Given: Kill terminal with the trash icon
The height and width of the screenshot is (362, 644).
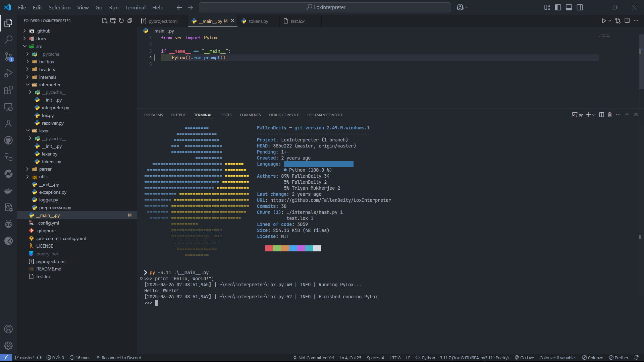Looking at the screenshot, I should (609, 115).
